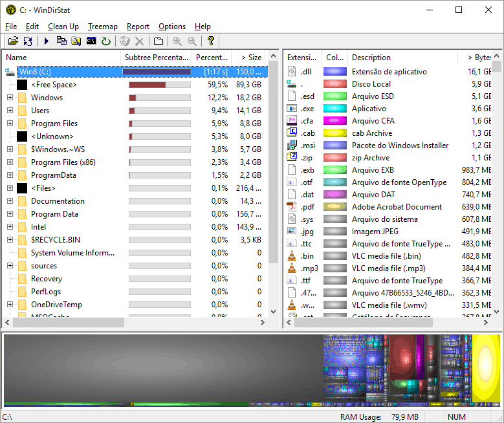Click the 'Pacote do Windows Installer' description

[x=400, y=146]
